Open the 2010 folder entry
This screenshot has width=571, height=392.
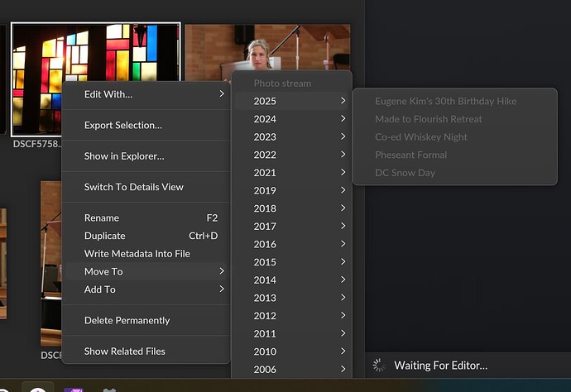[x=291, y=351]
